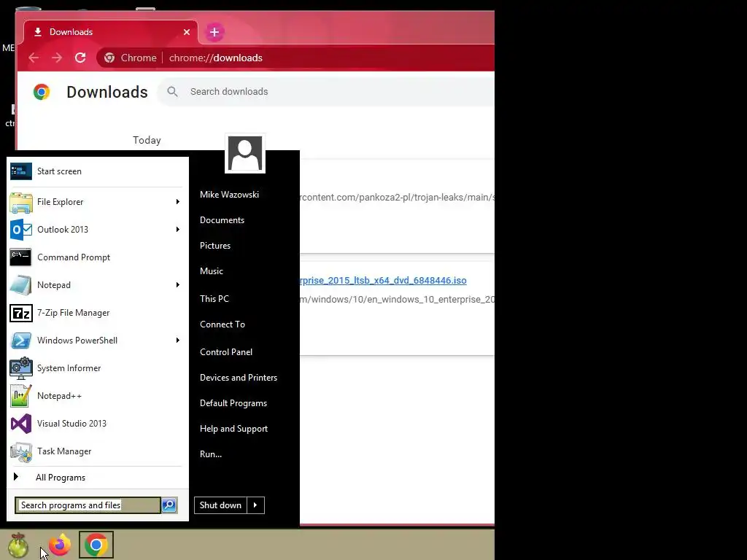Open the Start screen icon

(x=21, y=171)
